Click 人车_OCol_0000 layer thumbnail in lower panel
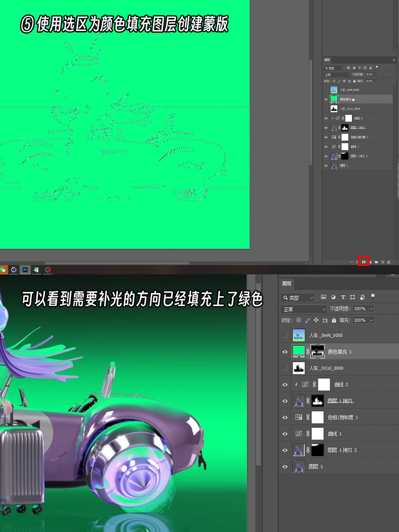 click(x=299, y=368)
